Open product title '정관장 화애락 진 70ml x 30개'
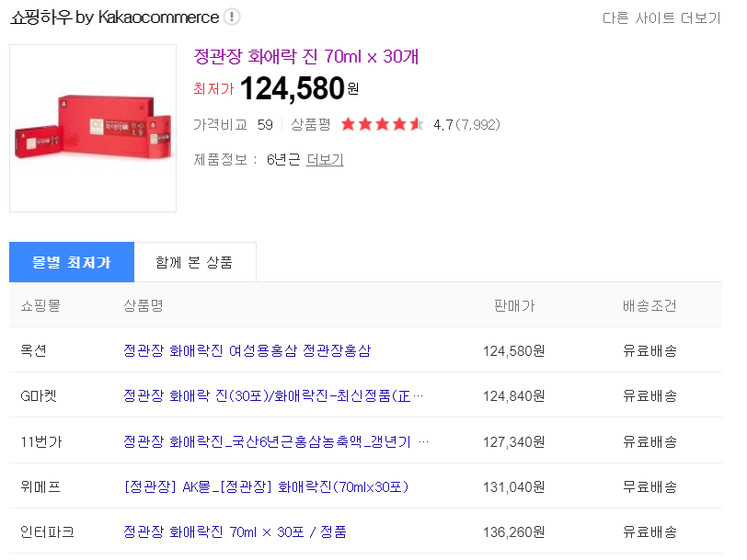This screenshot has height=560, width=747. tap(305, 57)
